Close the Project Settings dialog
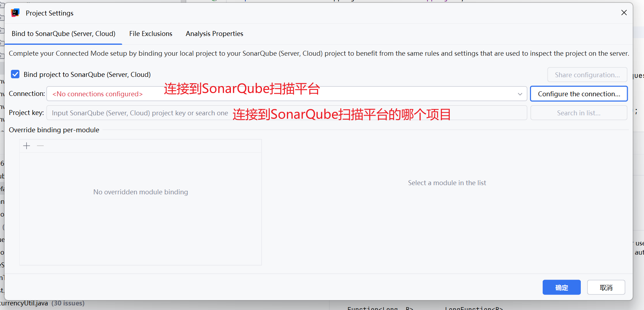The image size is (644, 310). pyautogui.click(x=624, y=13)
